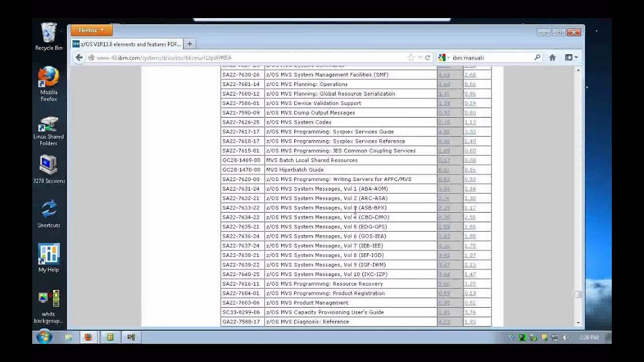
Task: Open the My Help desktop icon
Action: click(49, 258)
